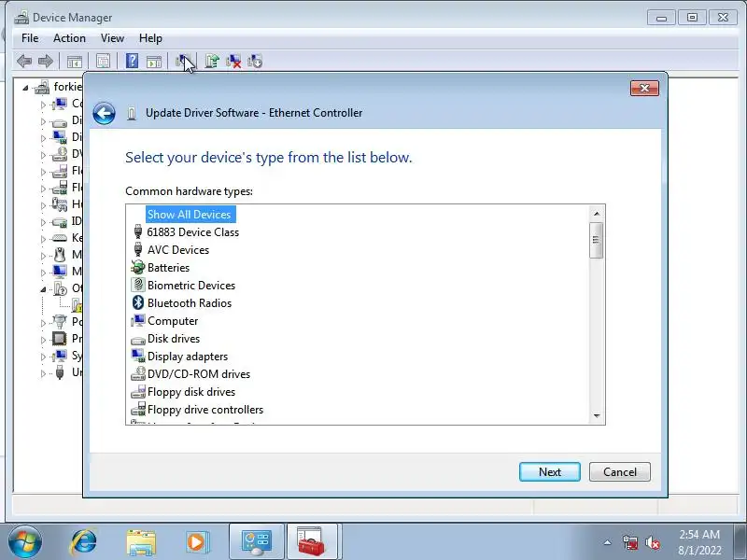Open the View menu
747x560 pixels.
[x=112, y=38]
